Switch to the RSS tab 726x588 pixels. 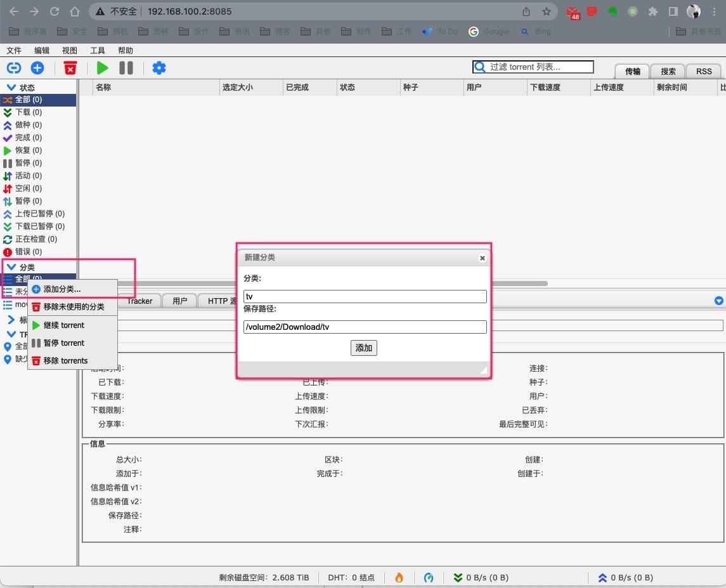point(704,72)
